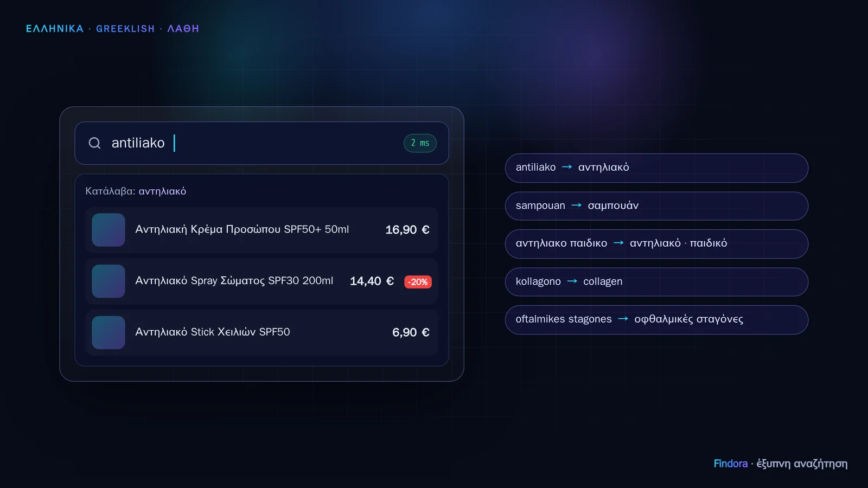
Task: Click thumbnail of Αντηλιακό Spray Σώματος
Action: 108,281
